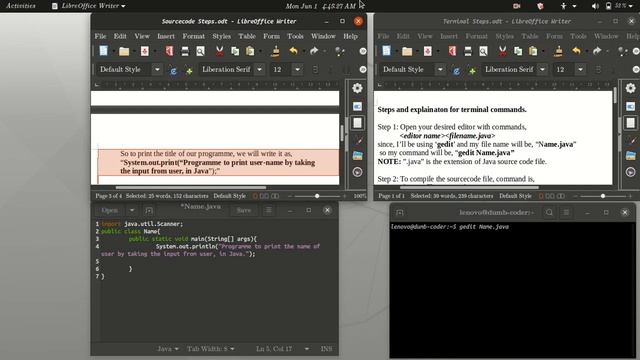Click Undo arrow in Terminal Steps toolbar
Screen dimensions: 640x360
coord(576,51)
